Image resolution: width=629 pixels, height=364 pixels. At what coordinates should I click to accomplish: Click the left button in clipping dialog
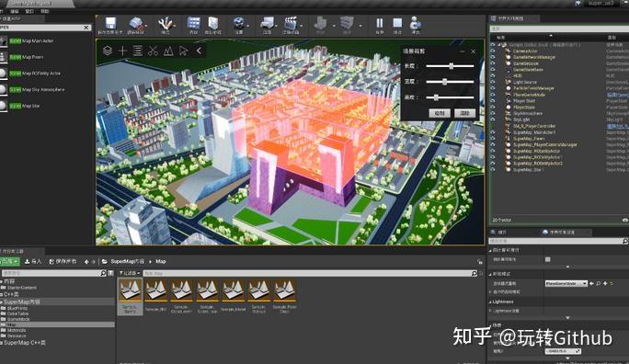(x=440, y=113)
